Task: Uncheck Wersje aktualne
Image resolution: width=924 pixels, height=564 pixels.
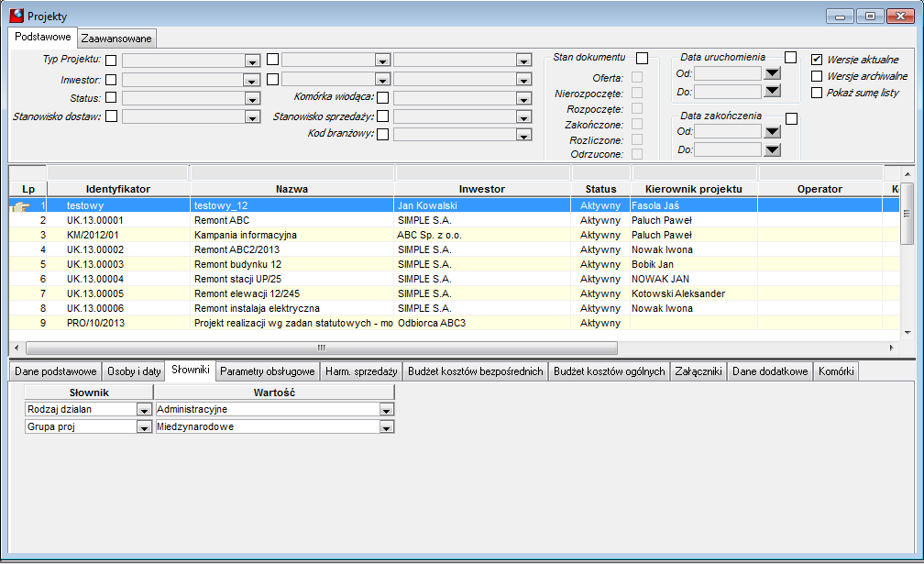Action: (x=817, y=60)
